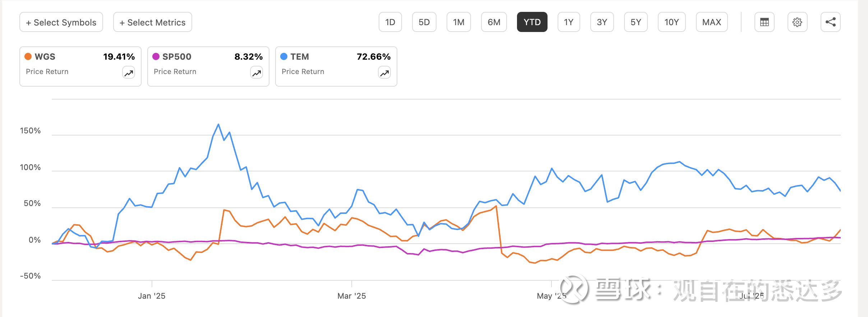868x317 pixels.
Task: Click the blue TEM color dot
Action: pos(284,56)
